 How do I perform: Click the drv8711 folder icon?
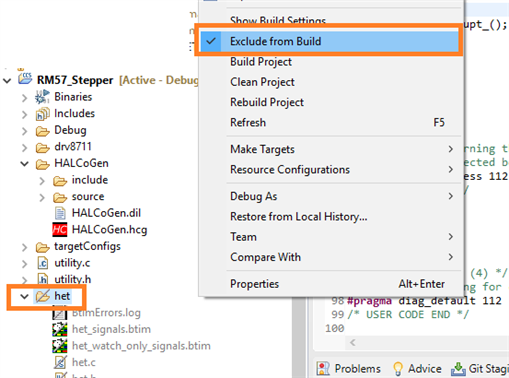[x=43, y=147]
